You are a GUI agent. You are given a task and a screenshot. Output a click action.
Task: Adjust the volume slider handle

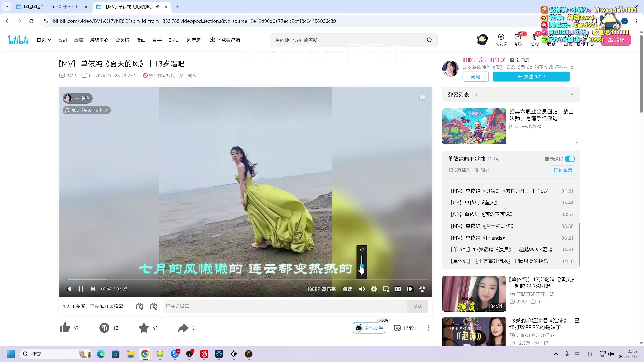[362, 266]
